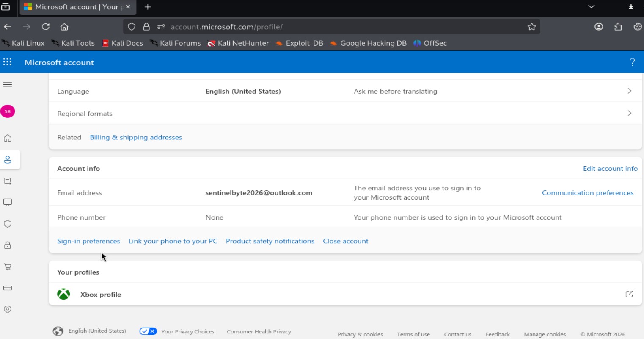Open the Home icon in the account sidebar
644x339 pixels.
(x=7, y=138)
